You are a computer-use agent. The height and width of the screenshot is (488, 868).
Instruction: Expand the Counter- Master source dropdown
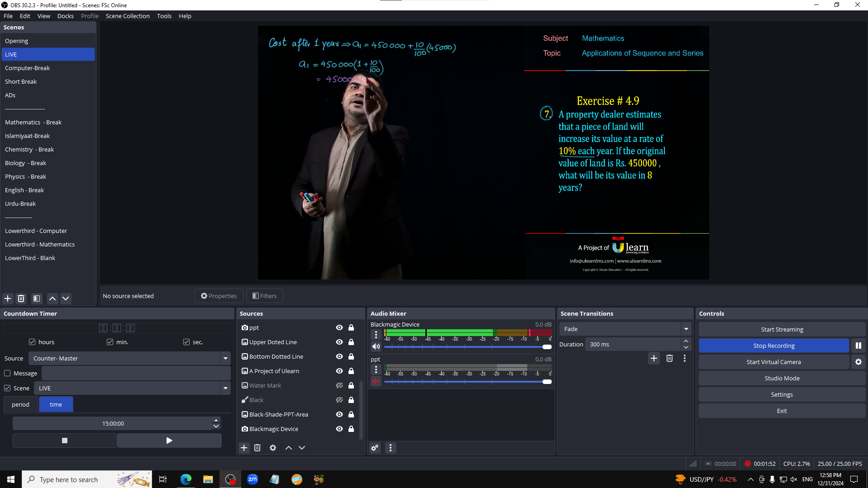coord(225,358)
